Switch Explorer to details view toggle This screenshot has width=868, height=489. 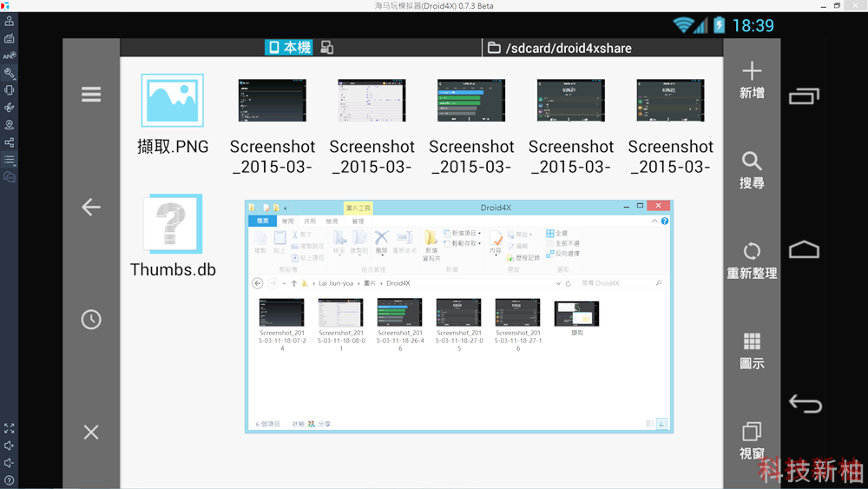coord(649,424)
